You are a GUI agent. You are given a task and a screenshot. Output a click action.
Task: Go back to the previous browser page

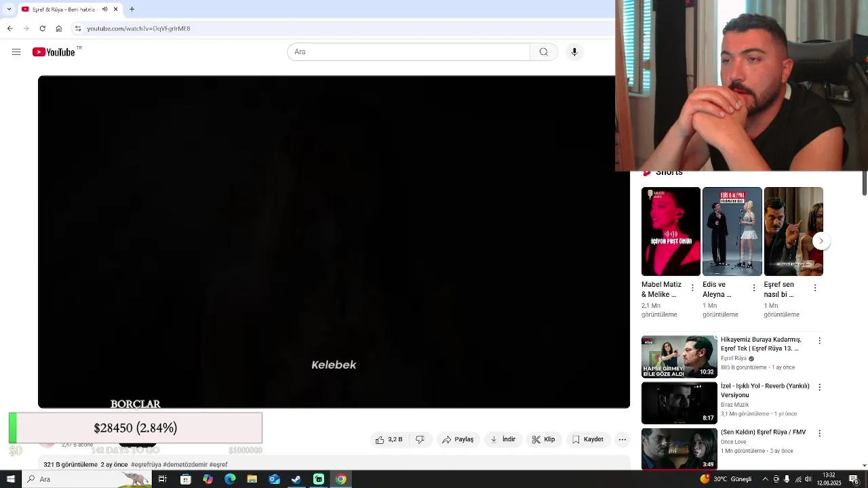pos(9,28)
